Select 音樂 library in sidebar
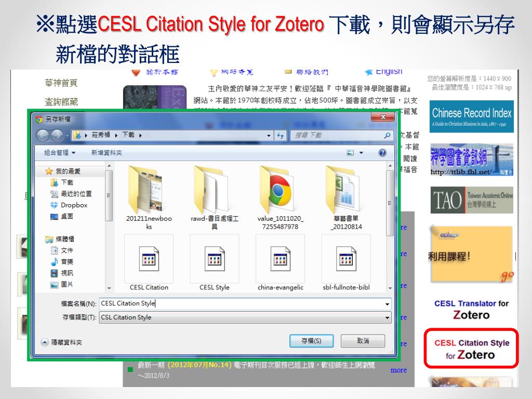 point(62,262)
